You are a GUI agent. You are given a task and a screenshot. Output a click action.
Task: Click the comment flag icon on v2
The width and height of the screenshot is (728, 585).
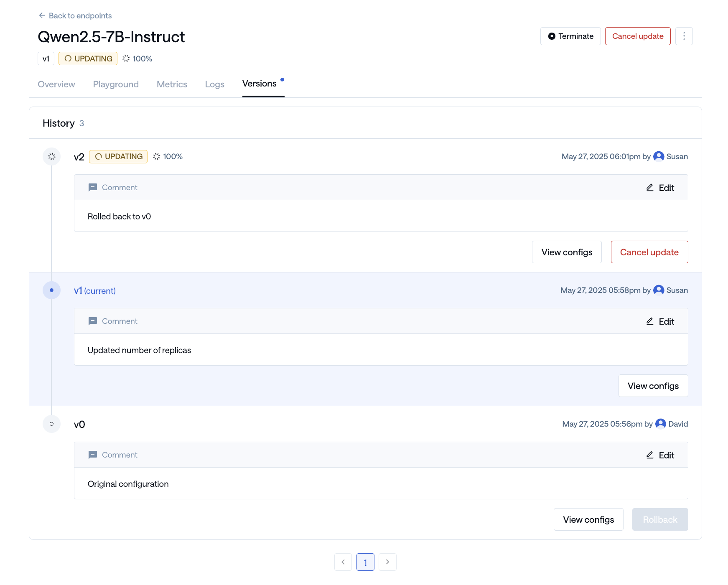pyautogui.click(x=93, y=187)
